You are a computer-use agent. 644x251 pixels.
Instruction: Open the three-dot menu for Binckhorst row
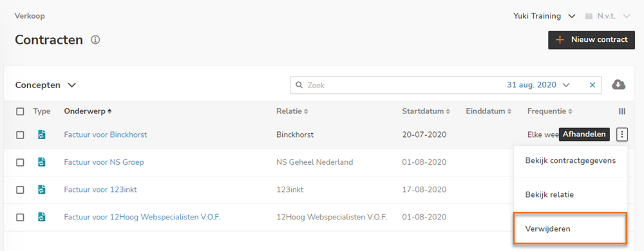(x=622, y=134)
